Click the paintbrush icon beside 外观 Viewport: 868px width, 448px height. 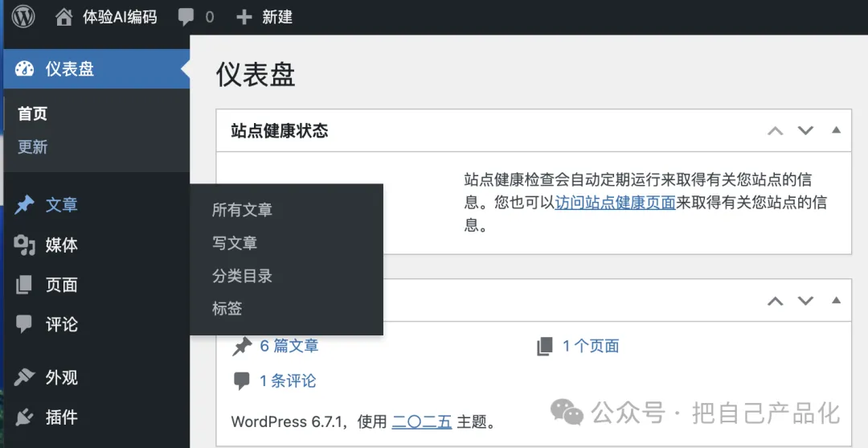(24, 378)
